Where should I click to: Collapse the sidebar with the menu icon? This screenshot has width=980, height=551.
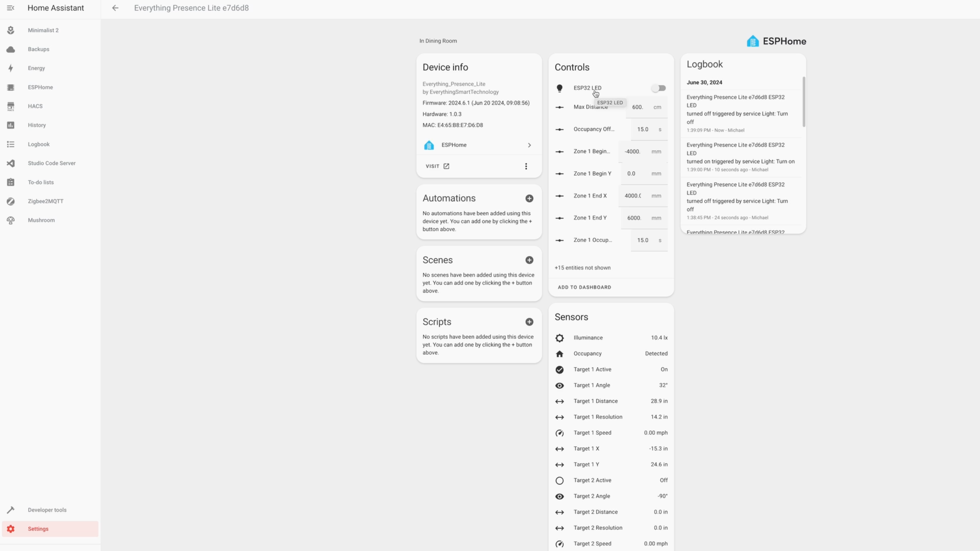click(x=11, y=8)
